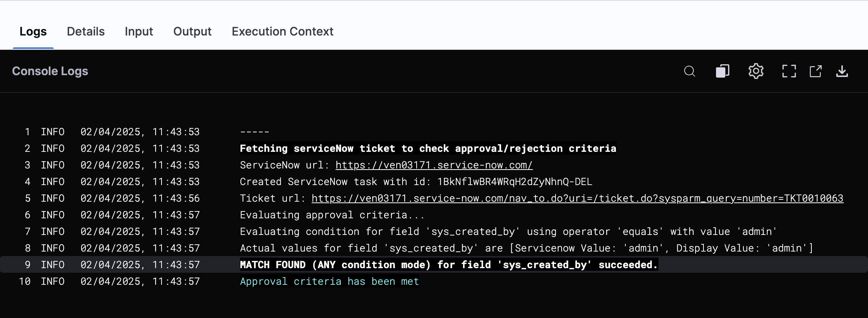
Task: Select the 'Created ServiceNow task' log line
Action: 416,182
